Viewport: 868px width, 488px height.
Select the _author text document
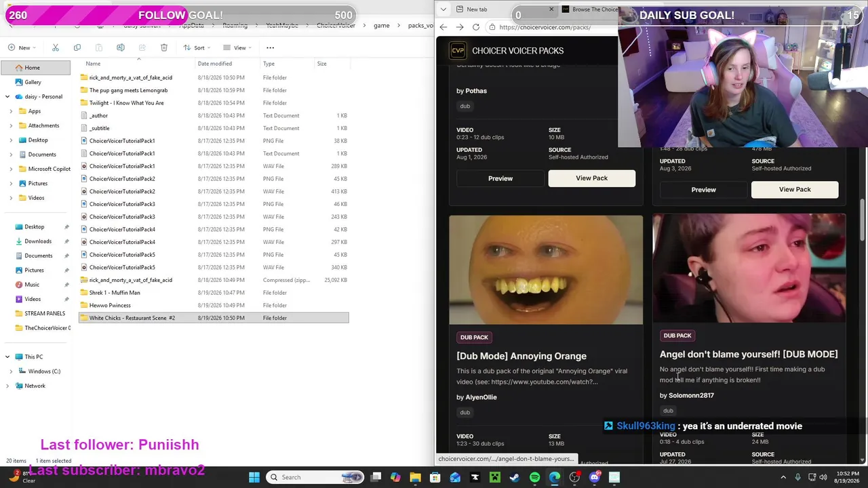pos(98,116)
